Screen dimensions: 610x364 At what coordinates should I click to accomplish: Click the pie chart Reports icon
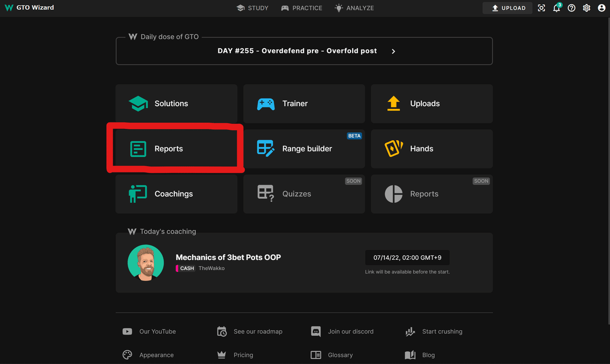click(x=393, y=194)
